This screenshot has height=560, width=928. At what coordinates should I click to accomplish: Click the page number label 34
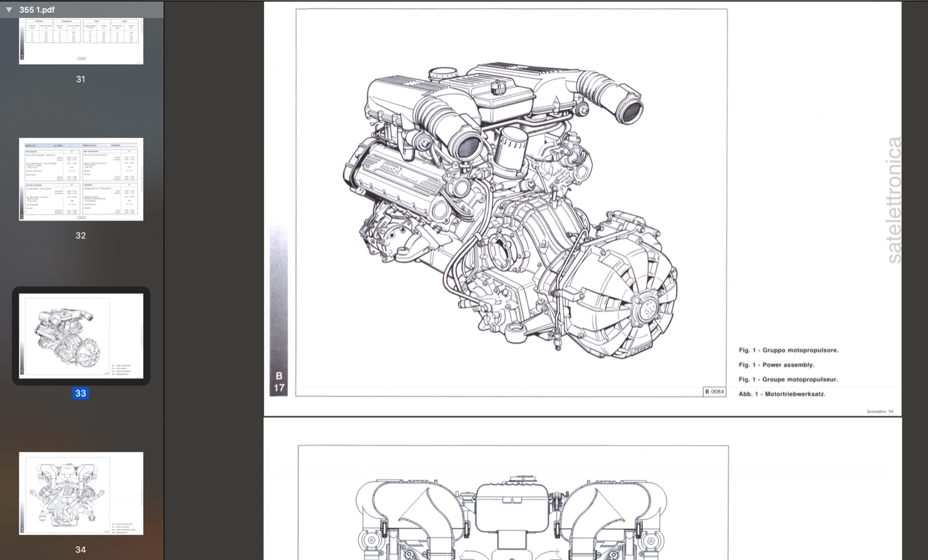tap(80, 550)
